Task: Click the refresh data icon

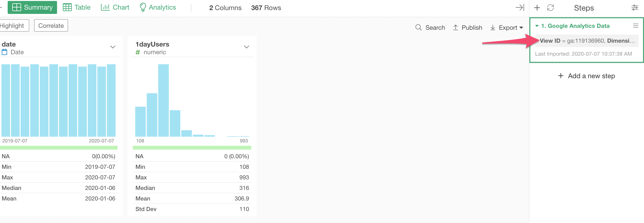Action: pyautogui.click(x=550, y=8)
